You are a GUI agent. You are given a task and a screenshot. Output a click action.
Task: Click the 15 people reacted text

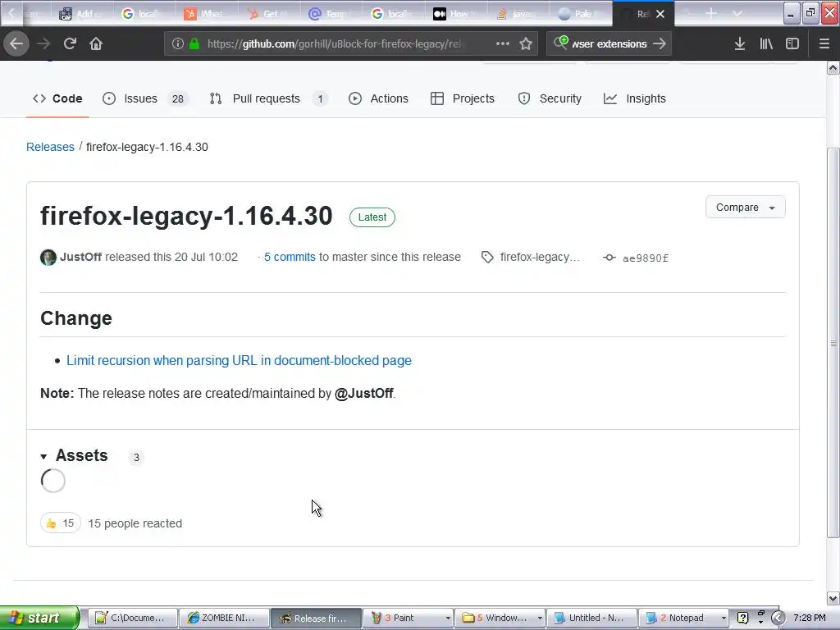tap(135, 523)
